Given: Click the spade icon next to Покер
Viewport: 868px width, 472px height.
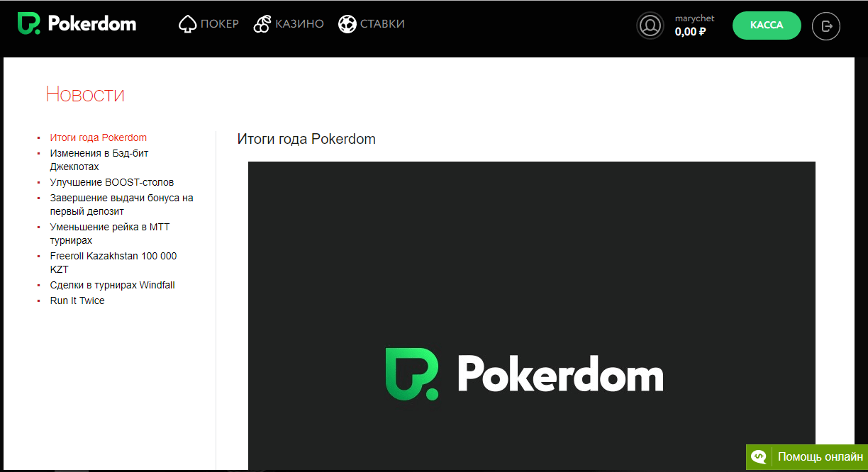Looking at the screenshot, I should tap(187, 25).
